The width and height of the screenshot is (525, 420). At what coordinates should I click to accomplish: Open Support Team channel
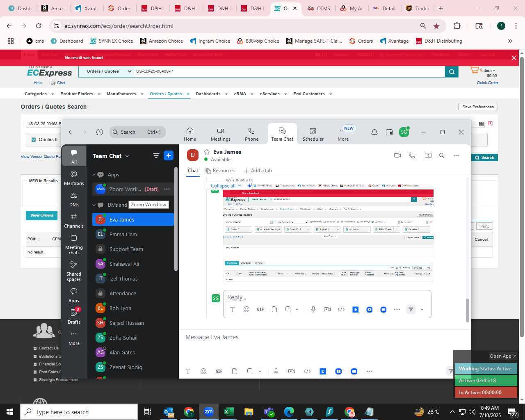pos(133,249)
